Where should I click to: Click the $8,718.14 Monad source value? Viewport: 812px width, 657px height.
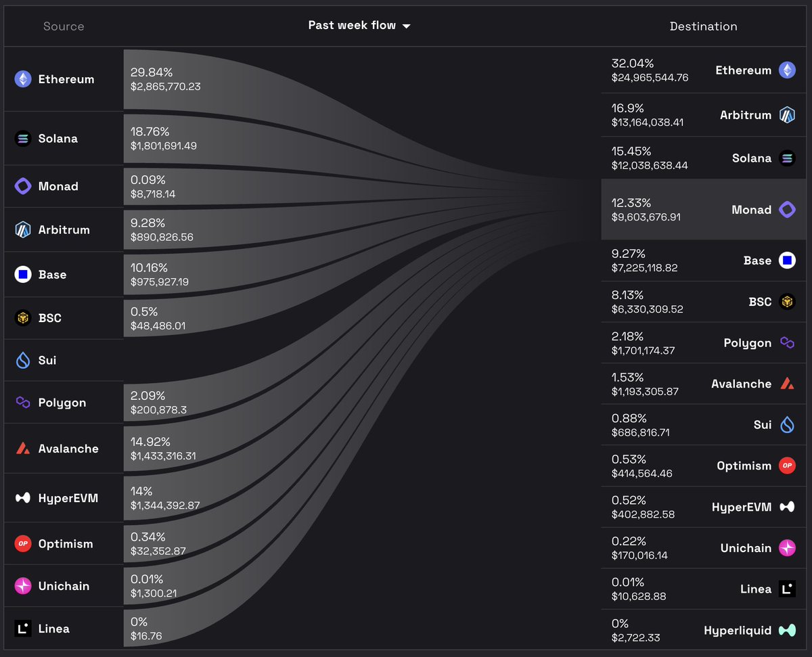pos(153,194)
